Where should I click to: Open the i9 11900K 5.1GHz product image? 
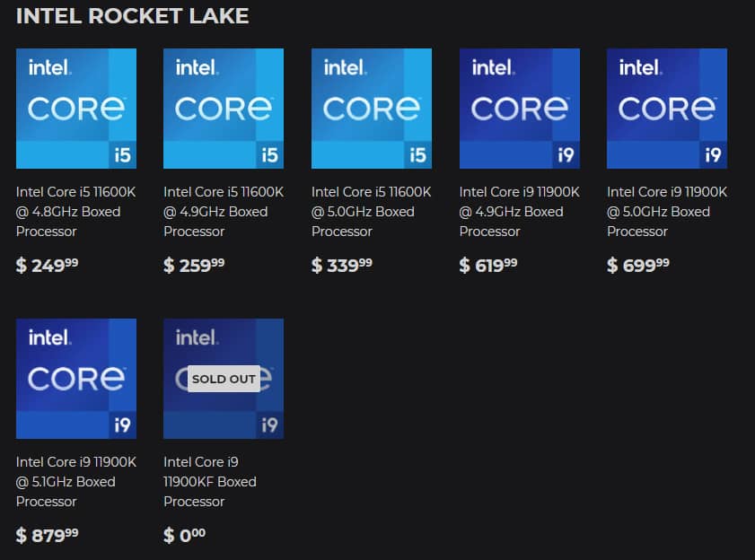76,379
